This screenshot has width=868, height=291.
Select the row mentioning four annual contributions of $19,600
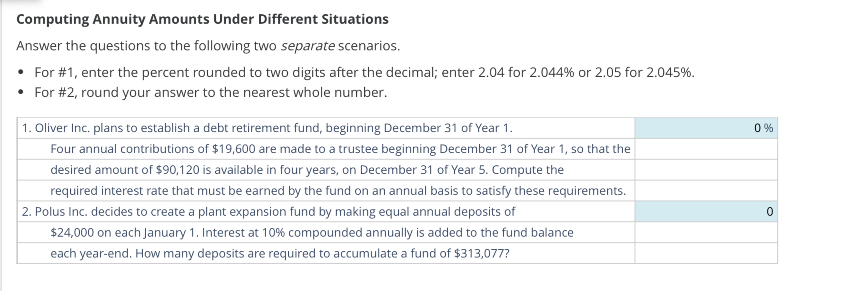[x=340, y=149]
